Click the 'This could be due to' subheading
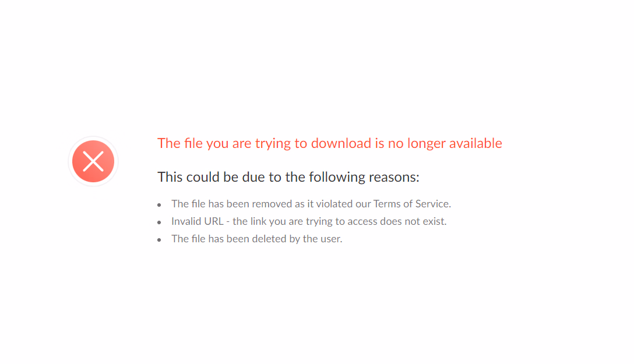This screenshot has height=364, width=634. pos(288,177)
